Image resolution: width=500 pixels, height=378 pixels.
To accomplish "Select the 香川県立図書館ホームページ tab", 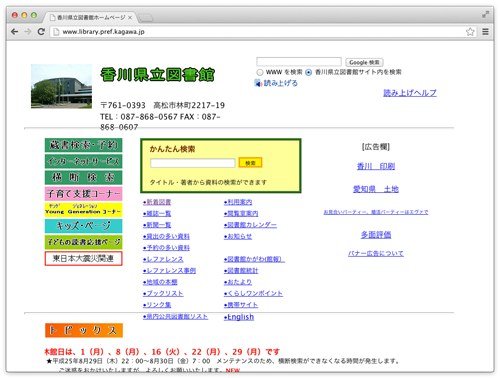I will click(x=89, y=17).
